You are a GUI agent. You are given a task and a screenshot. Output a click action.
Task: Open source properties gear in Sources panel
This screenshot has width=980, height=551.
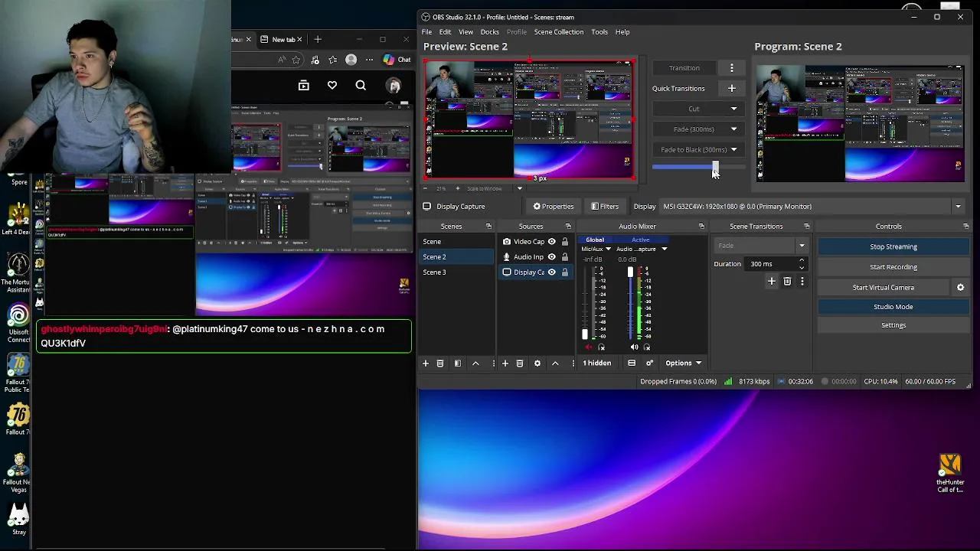click(537, 363)
